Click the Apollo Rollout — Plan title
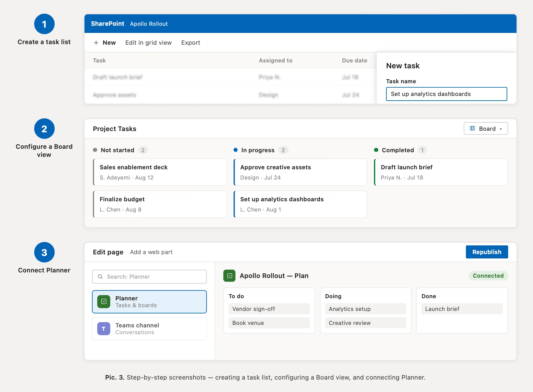Image resolution: width=533 pixels, height=392 pixels. pyautogui.click(x=274, y=276)
